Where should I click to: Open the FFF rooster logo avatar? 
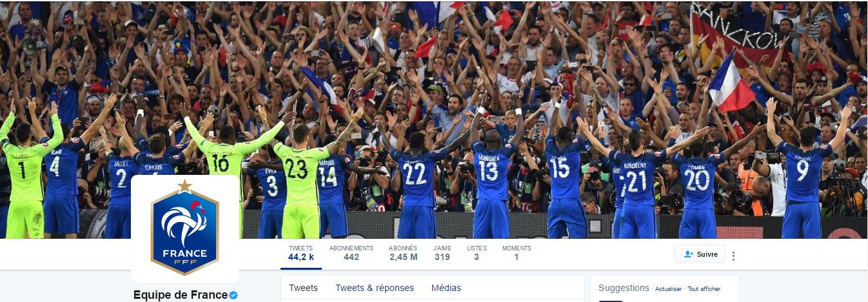(185, 228)
